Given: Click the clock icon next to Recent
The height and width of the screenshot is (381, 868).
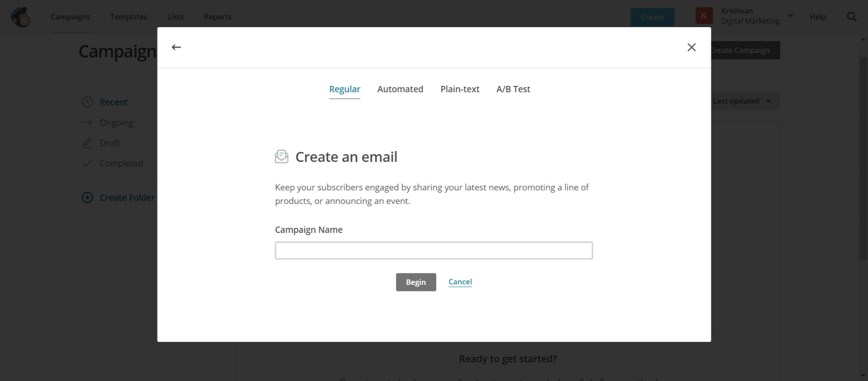Looking at the screenshot, I should (x=87, y=102).
